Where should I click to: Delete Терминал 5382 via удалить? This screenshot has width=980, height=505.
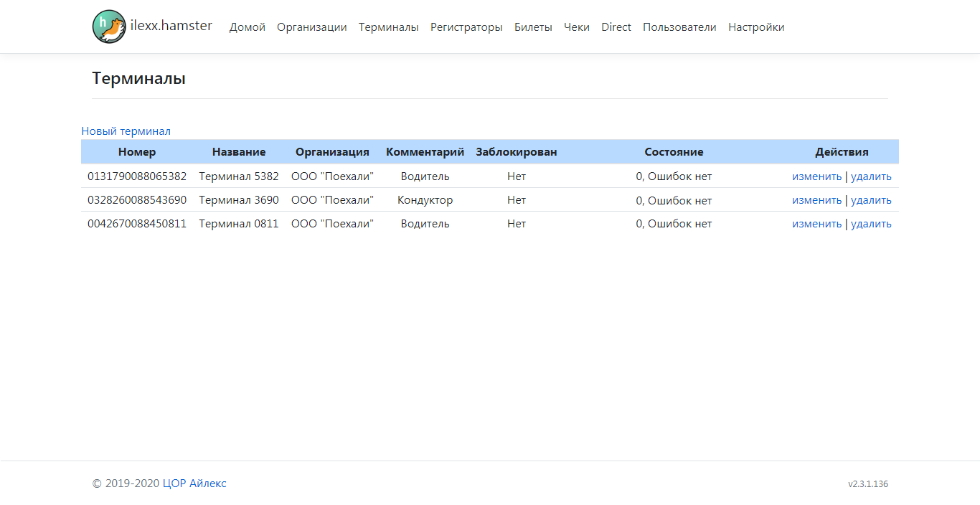coord(871,176)
